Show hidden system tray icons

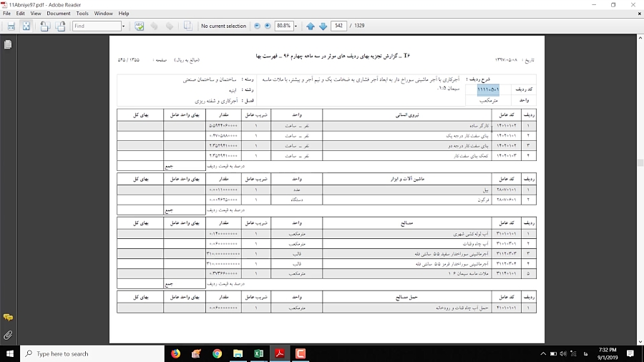[543, 353]
